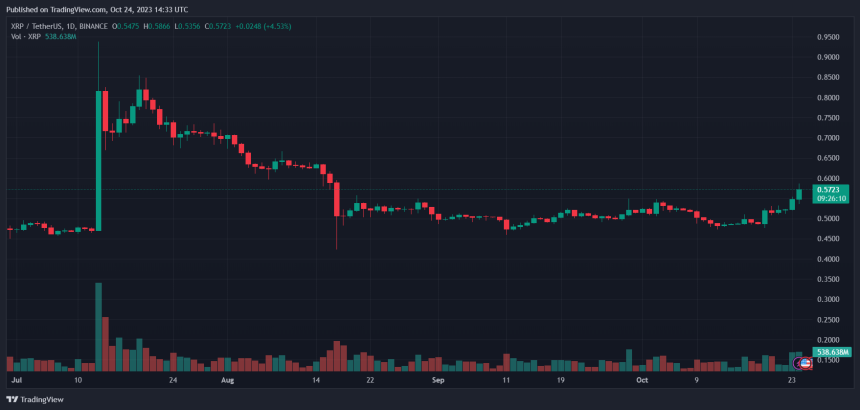Click the 23 date label on time axis
The height and width of the screenshot is (410, 860).
tap(792, 381)
